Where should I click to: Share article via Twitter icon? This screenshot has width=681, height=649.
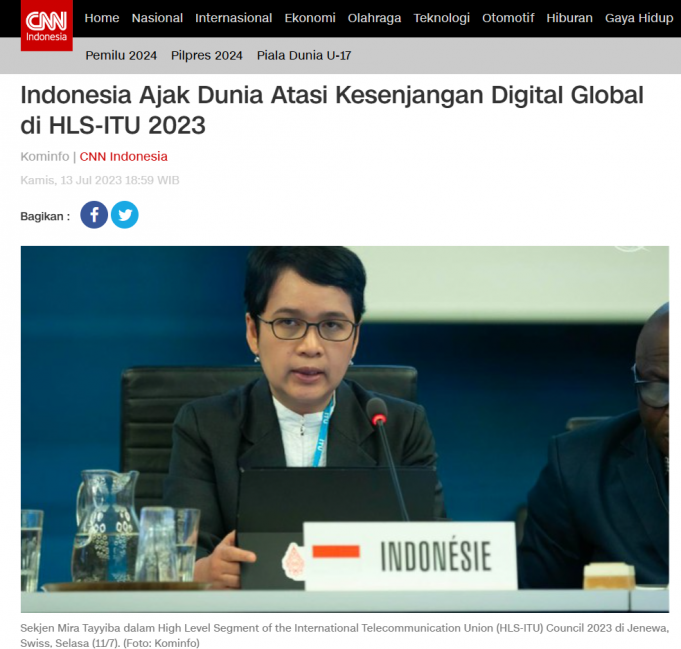pyautogui.click(x=125, y=215)
